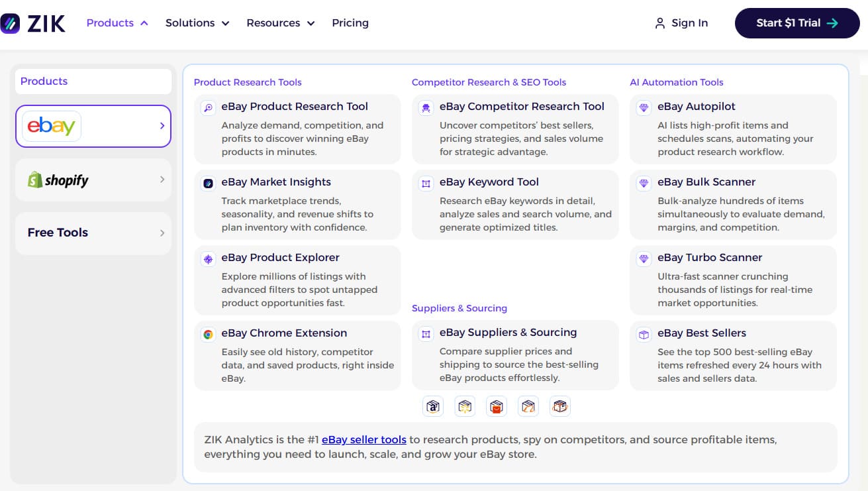Click the Chrome icon for eBay Chrome Extension
868x491 pixels.
click(208, 334)
